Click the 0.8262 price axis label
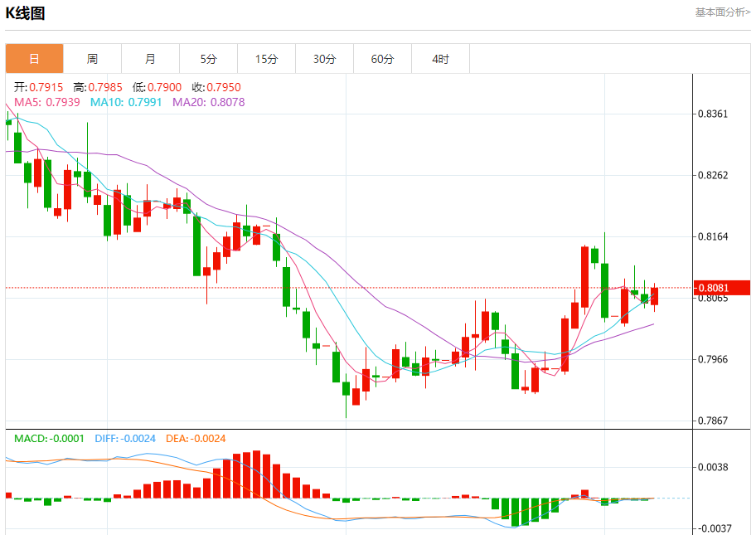Viewport: 756px width, 535px height. (x=713, y=175)
